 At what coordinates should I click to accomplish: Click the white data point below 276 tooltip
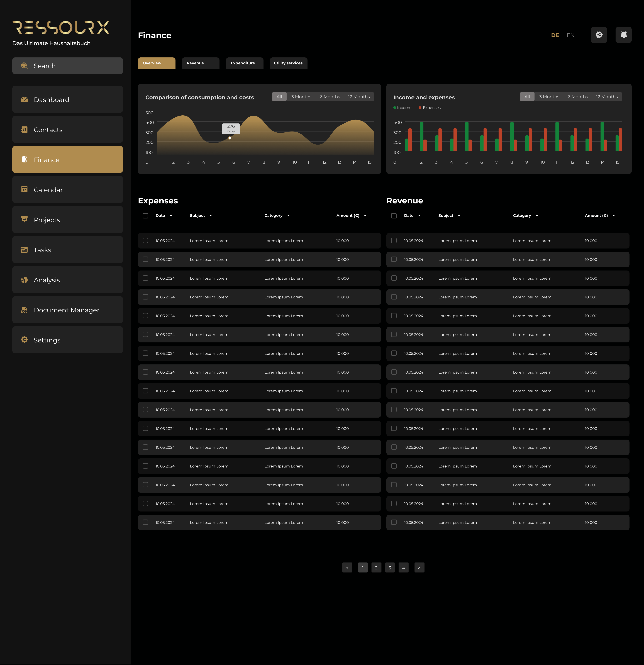click(230, 138)
